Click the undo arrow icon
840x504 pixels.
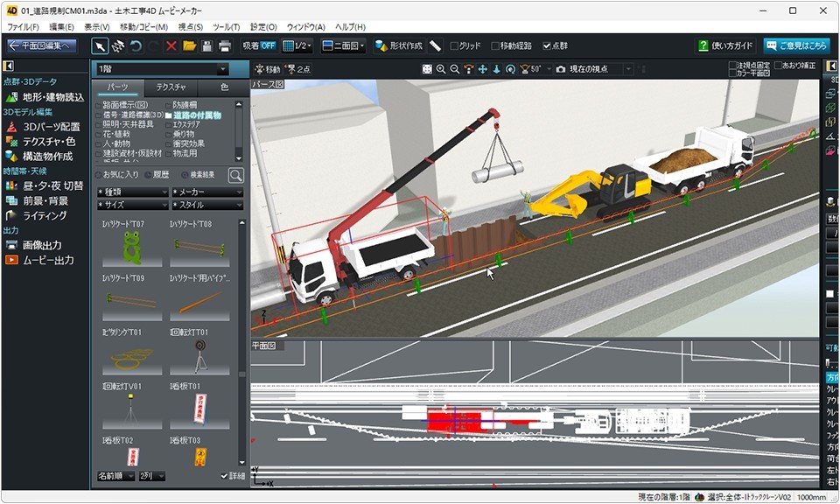[x=136, y=45]
